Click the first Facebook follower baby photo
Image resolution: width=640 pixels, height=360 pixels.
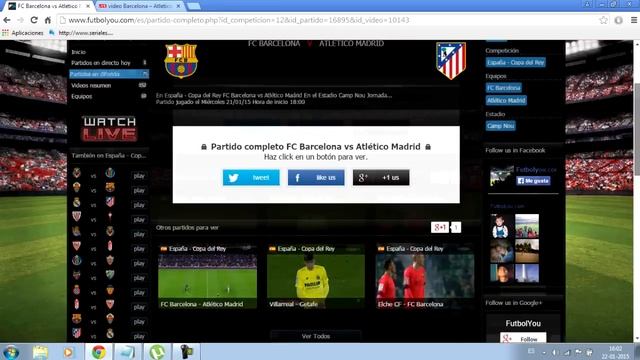[x=502, y=226]
